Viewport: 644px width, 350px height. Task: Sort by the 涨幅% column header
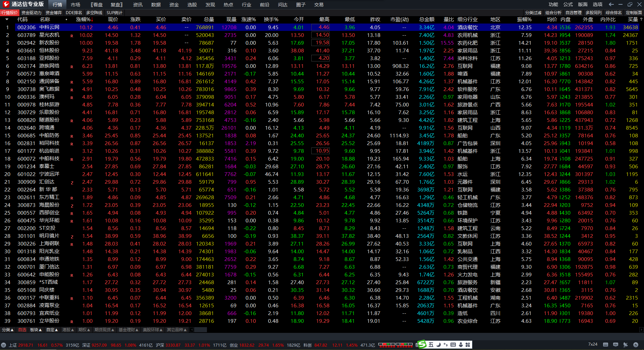click(x=85, y=19)
